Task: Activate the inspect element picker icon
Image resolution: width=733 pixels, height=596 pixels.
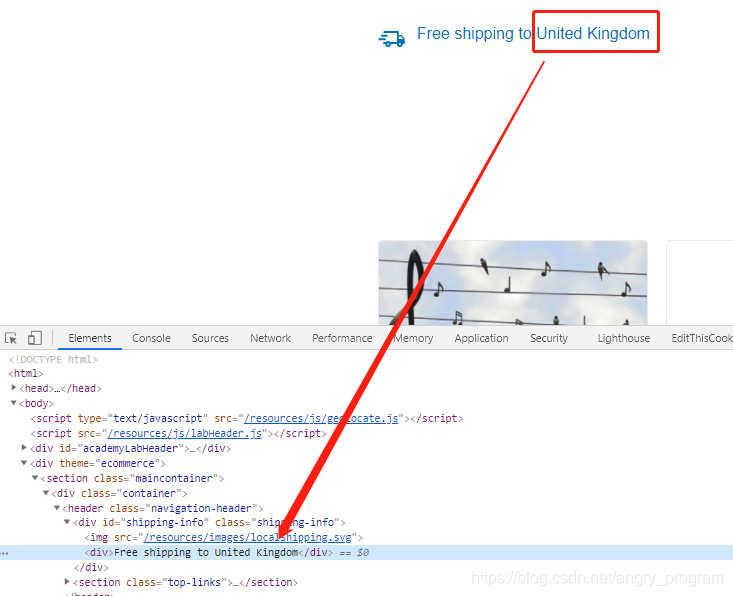Action: tap(11, 338)
